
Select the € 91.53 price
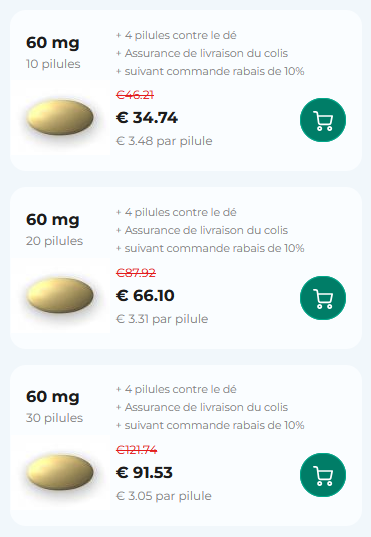pyautogui.click(x=144, y=473)
